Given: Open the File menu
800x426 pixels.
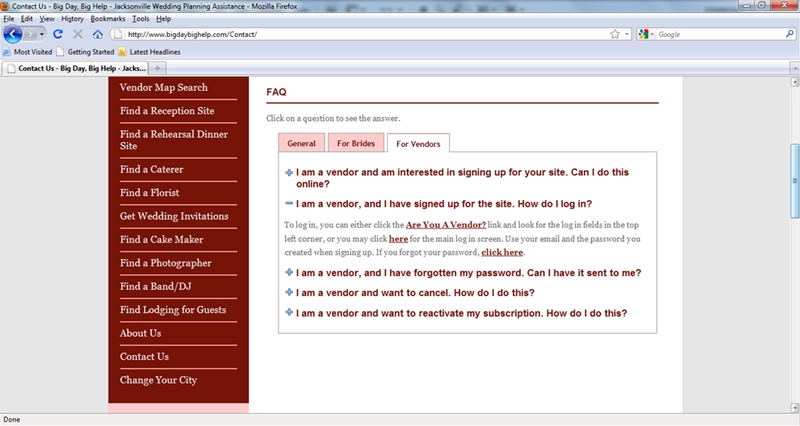Looking at the screenshot, I should (x=9, y=19).
